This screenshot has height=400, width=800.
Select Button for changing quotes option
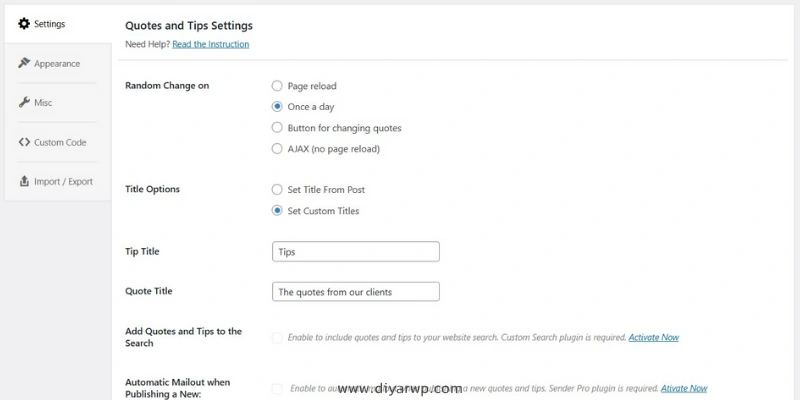pyautogui.click(x=277, y=128)
